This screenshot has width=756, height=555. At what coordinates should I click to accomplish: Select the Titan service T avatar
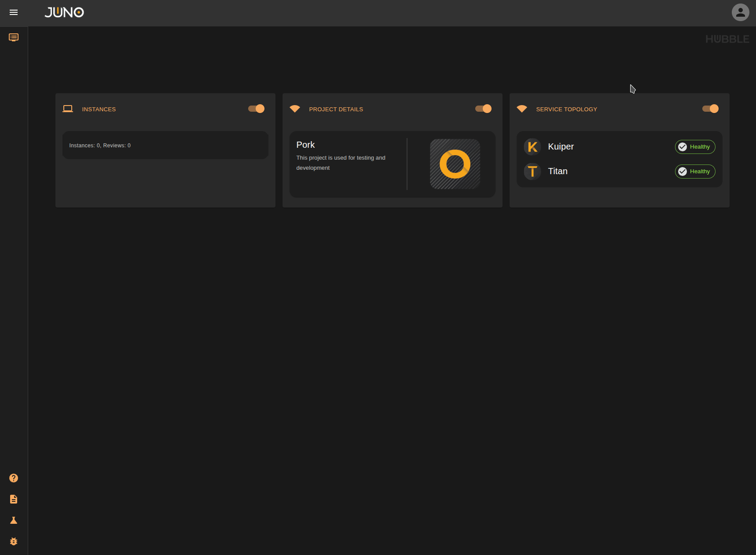532,172
